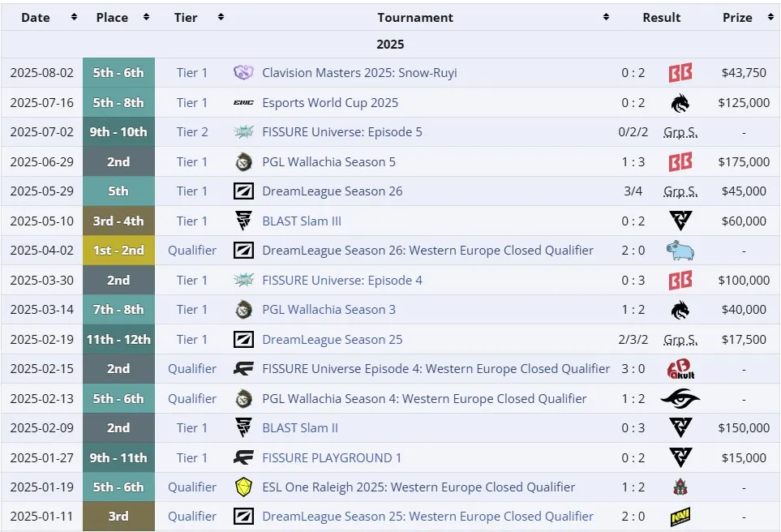Click Tundra opponent logo in FISSURE PLAYGROUND 1 row
This screenshot has width=781, height=532.
680,457
